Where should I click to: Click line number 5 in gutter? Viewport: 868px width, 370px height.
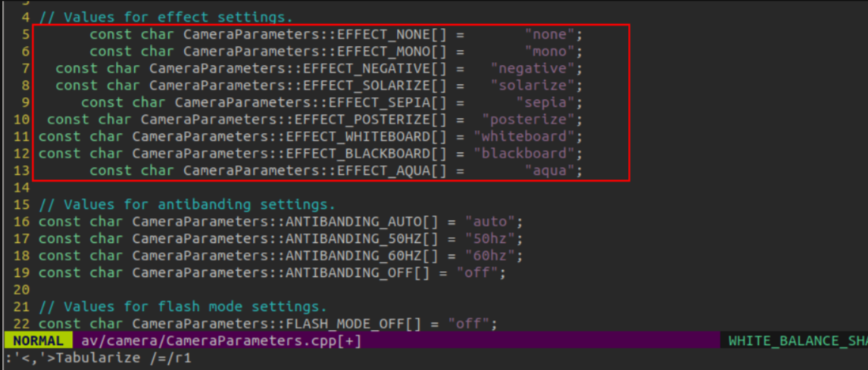26,34
